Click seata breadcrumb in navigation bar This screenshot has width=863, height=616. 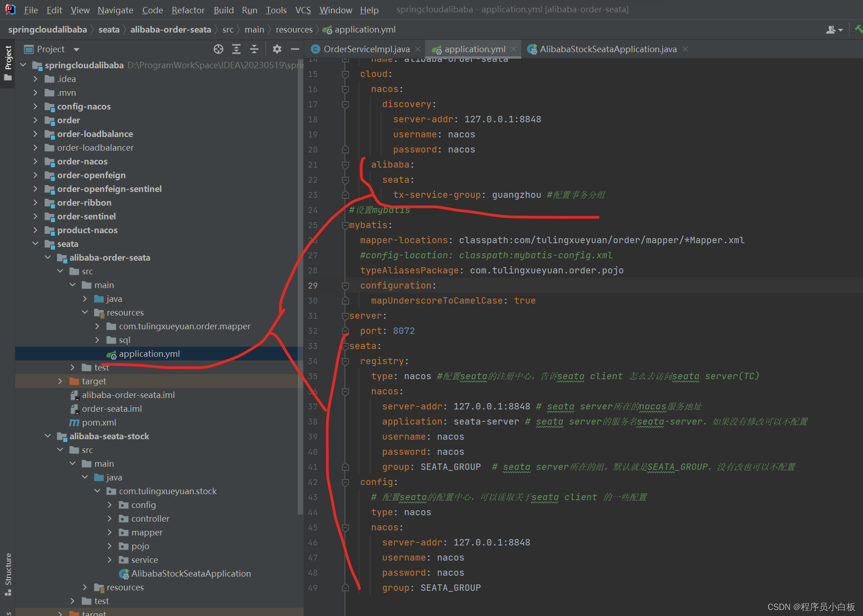(109, 30)
